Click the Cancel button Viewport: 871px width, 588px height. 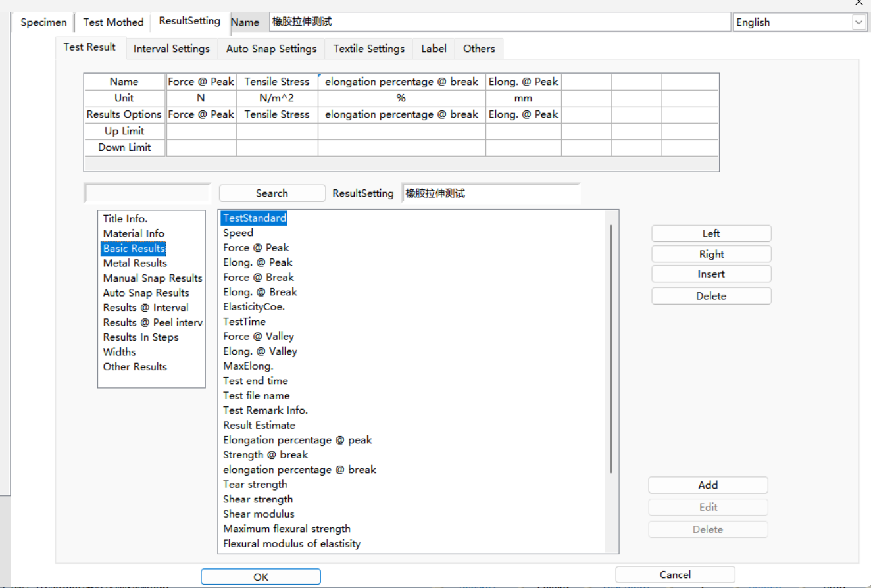coord(675,575)
